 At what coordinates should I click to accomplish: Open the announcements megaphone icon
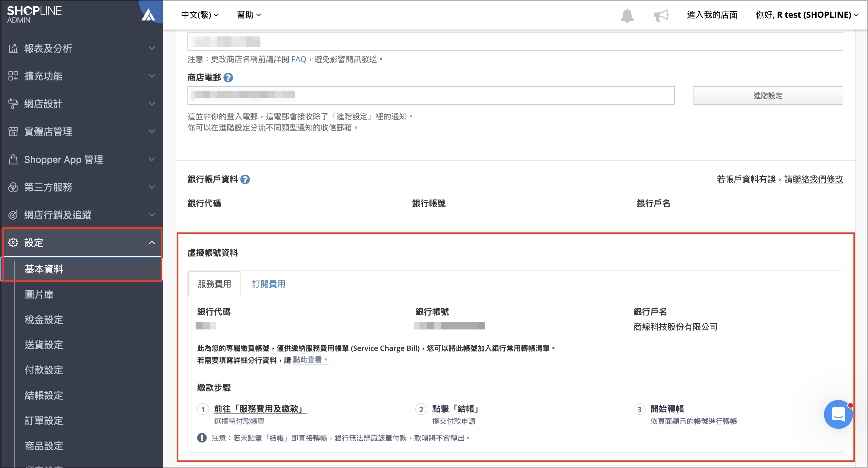pyautogui.click(x=661, y=15)
